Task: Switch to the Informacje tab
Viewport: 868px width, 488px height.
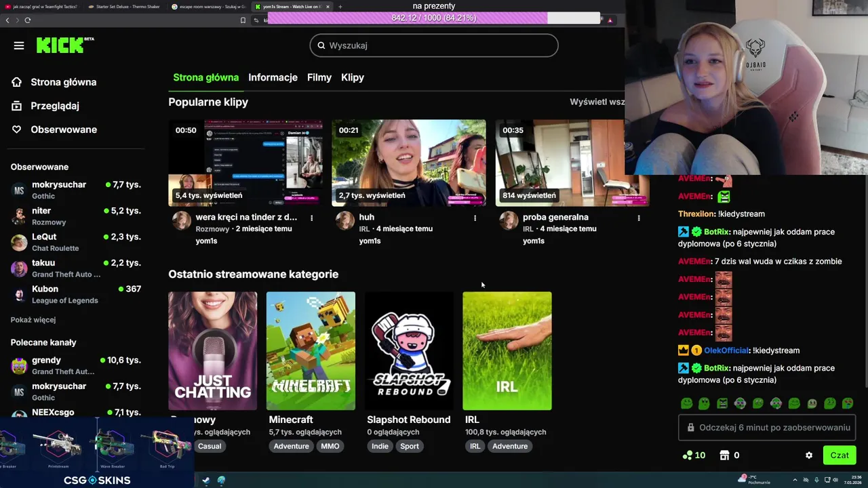Action: coord(273,77)
